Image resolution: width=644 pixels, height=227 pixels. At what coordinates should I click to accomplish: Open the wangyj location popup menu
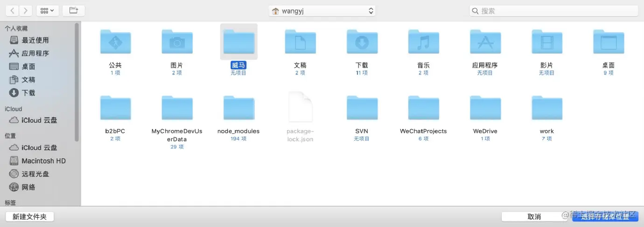(322, 11)
